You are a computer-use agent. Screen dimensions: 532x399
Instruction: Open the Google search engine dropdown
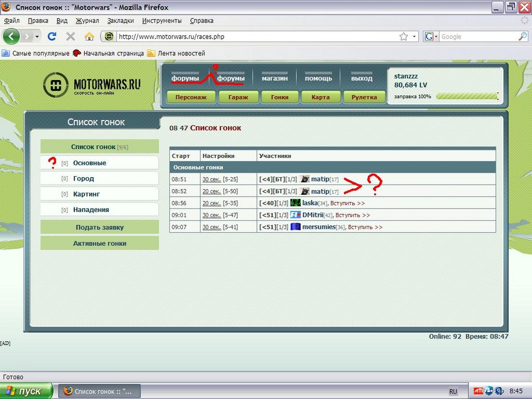[x=432, y=37]
